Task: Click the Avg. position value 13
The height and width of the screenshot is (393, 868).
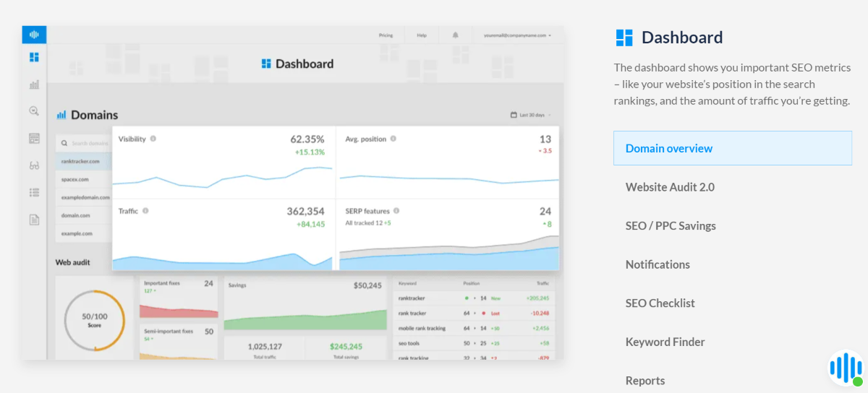Action: click(545, 139)
